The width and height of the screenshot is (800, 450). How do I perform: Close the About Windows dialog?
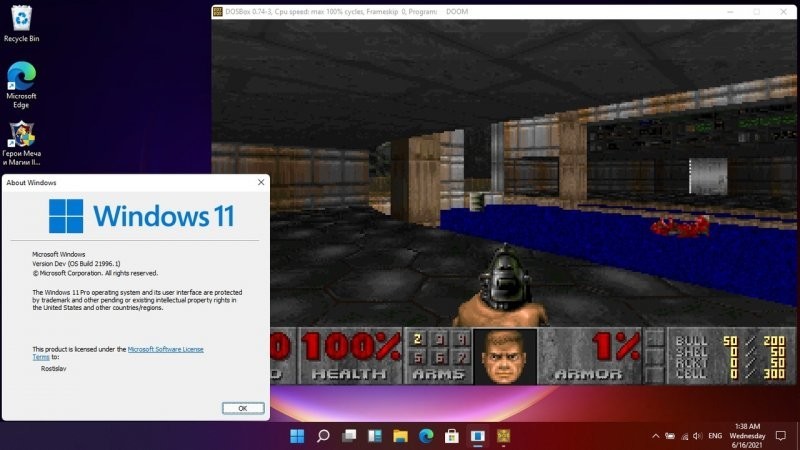261,183
